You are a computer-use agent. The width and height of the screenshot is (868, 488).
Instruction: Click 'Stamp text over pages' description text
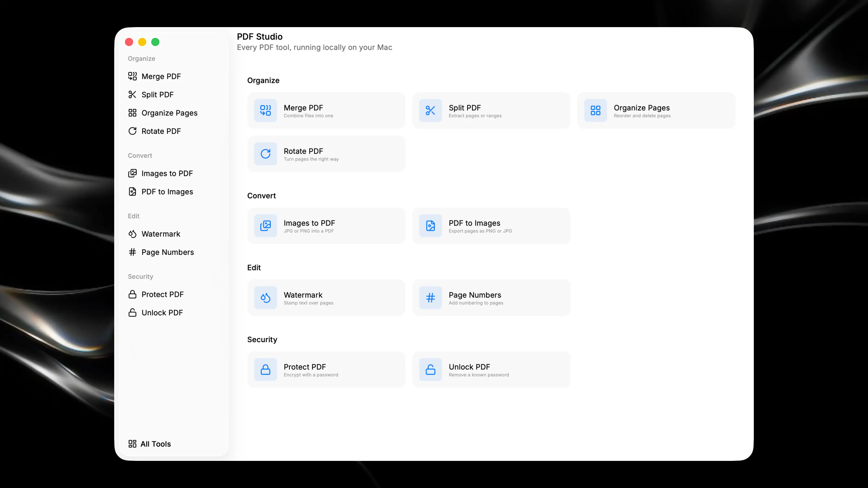308,303
